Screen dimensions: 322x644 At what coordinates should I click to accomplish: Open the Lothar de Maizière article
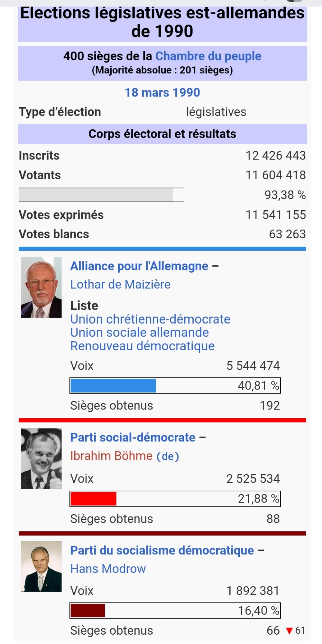[x=120, y=285]
